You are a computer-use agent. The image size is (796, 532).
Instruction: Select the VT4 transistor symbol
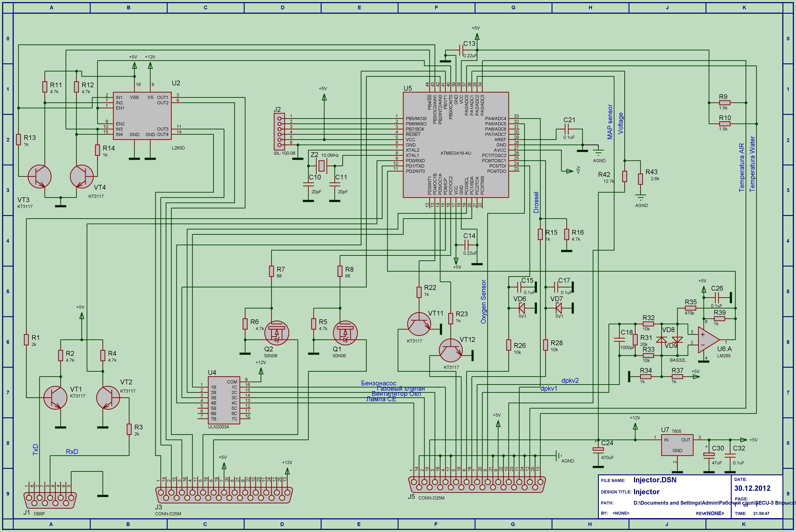[x=82, y=176]
